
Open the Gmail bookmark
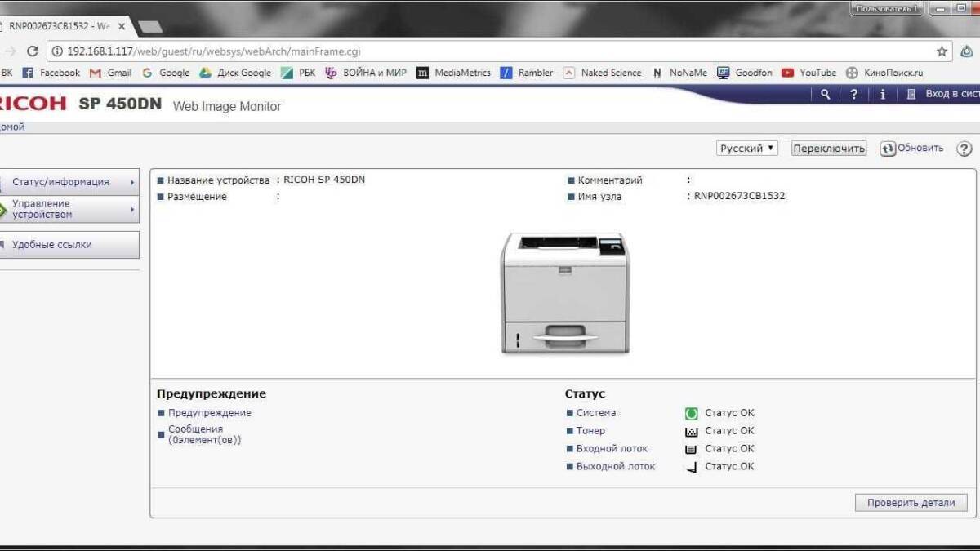click(110, 73)
